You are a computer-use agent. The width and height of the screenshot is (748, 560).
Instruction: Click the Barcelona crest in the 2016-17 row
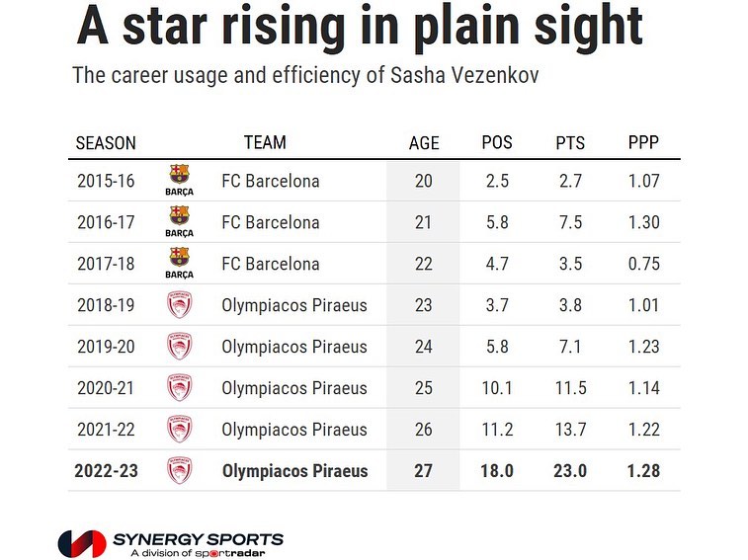(x=179, y=221)
